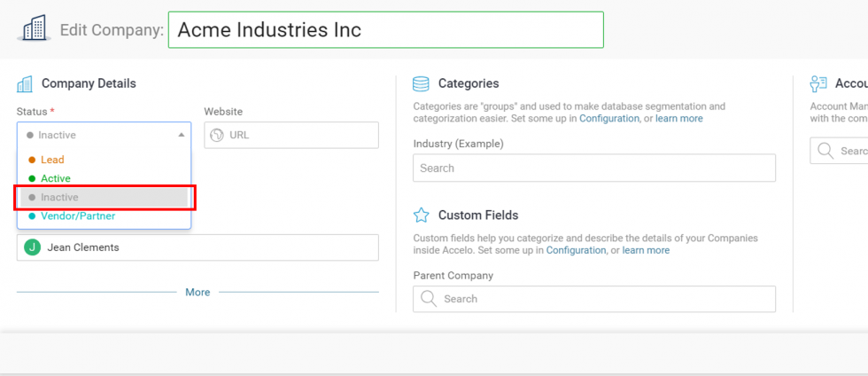The width and height of the screenshot is (868, 376).
Task: Focus the company name field Acme Industries Inc
Action: (386, 30)
